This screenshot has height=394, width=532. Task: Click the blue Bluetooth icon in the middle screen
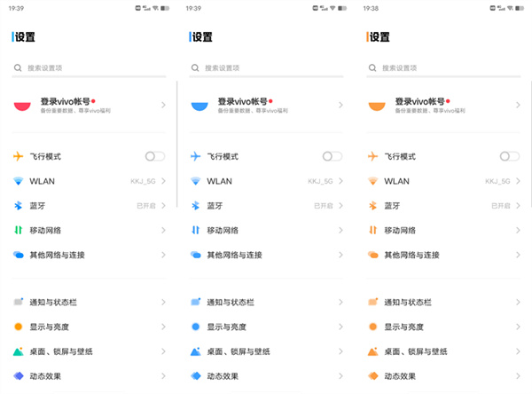pyautogui.click(x=195, y=205)
